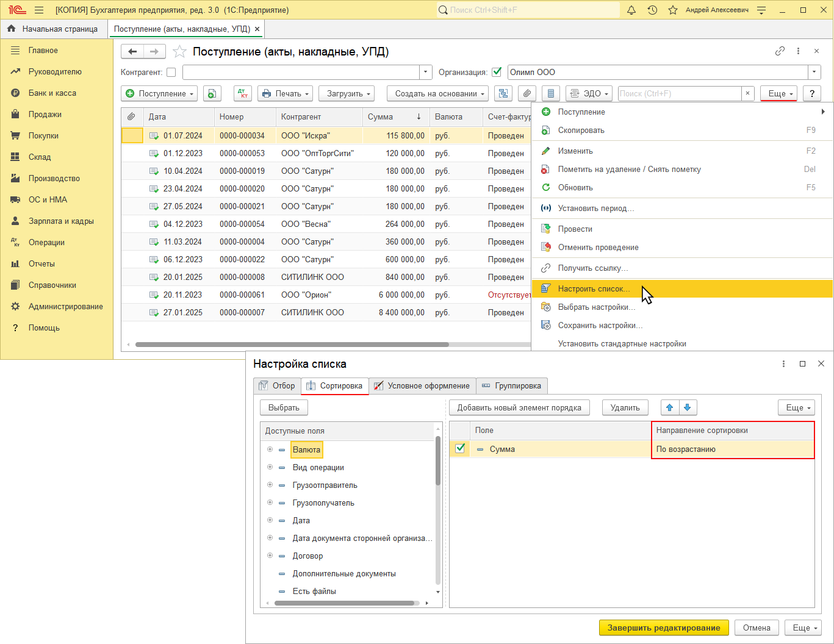
Task: Click the copy document icon next to Поступление button
Action: point(212,93)
